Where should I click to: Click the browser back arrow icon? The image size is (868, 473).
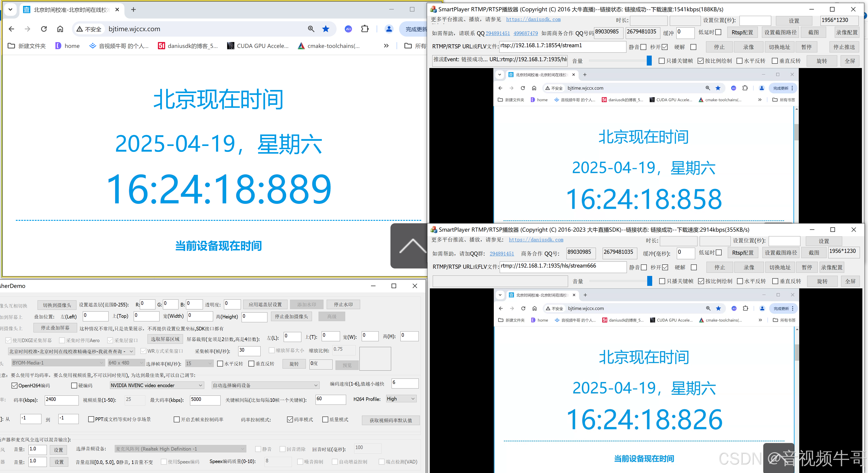[12, 29]
